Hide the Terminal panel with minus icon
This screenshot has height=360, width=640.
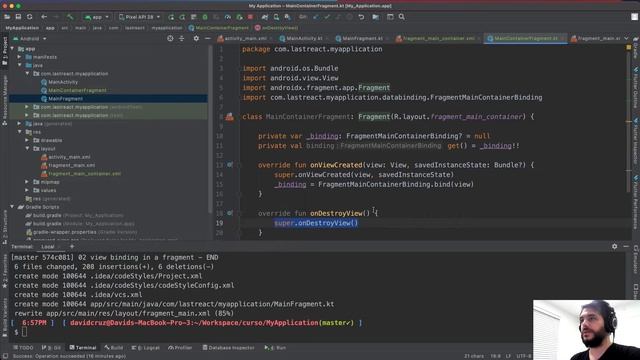(626, 247)
